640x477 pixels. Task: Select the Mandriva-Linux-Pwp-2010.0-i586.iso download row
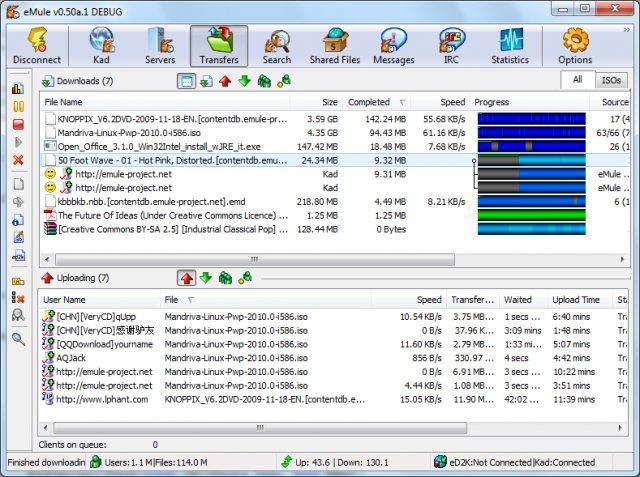(335, 133)
